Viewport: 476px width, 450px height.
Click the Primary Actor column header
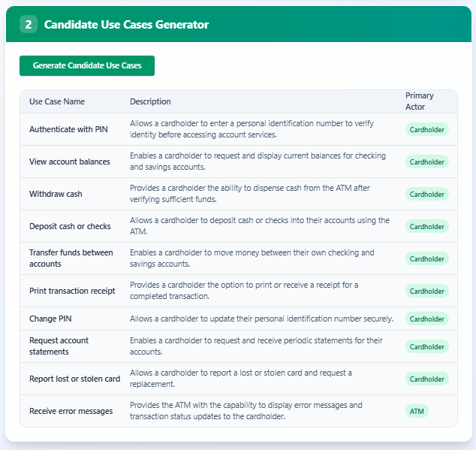(x=420, y=101)
